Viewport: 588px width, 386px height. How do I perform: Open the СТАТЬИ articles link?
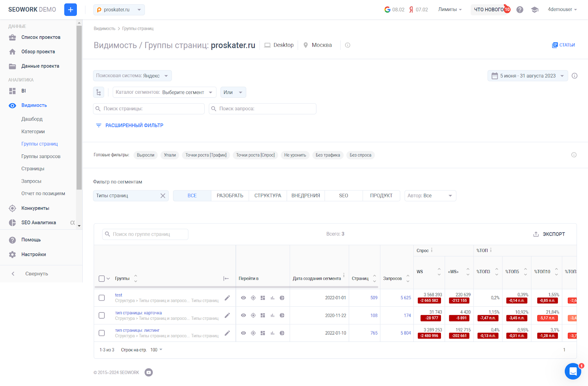(x=563, y=45)
